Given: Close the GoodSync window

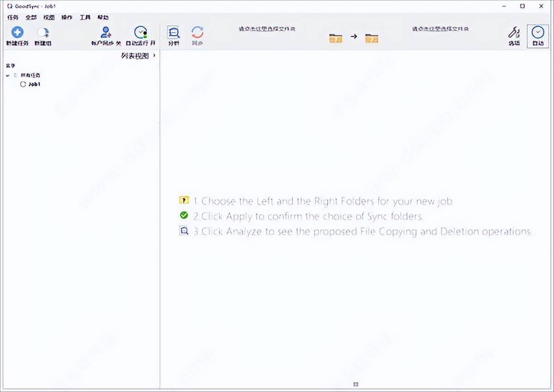Looking at the screenshot, I should (542, 6).
